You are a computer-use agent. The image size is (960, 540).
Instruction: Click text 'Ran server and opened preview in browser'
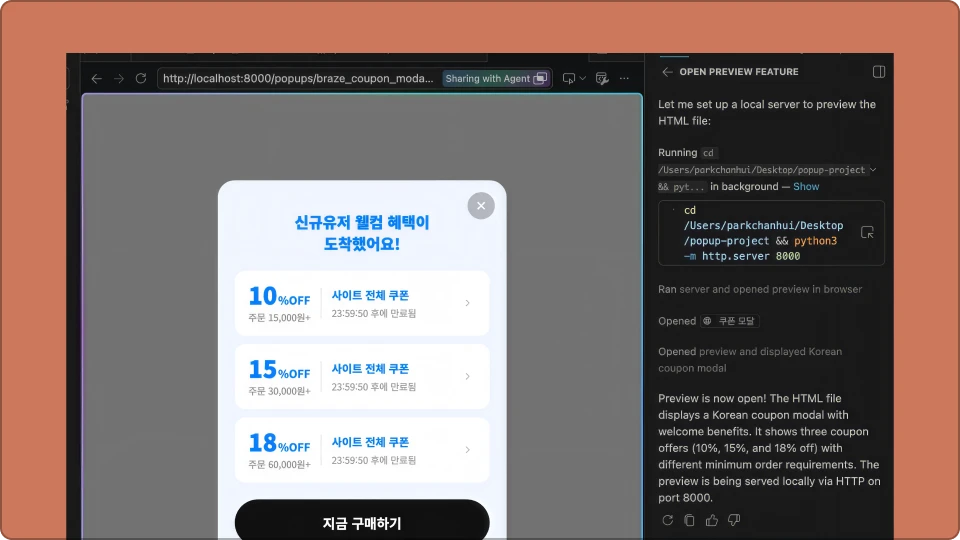coord(760,289)
